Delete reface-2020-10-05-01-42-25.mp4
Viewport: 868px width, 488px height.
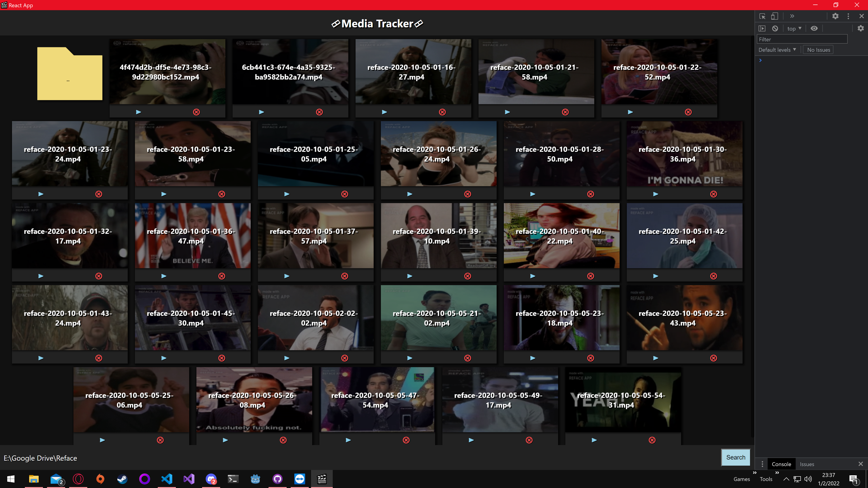tap(714, 276)
